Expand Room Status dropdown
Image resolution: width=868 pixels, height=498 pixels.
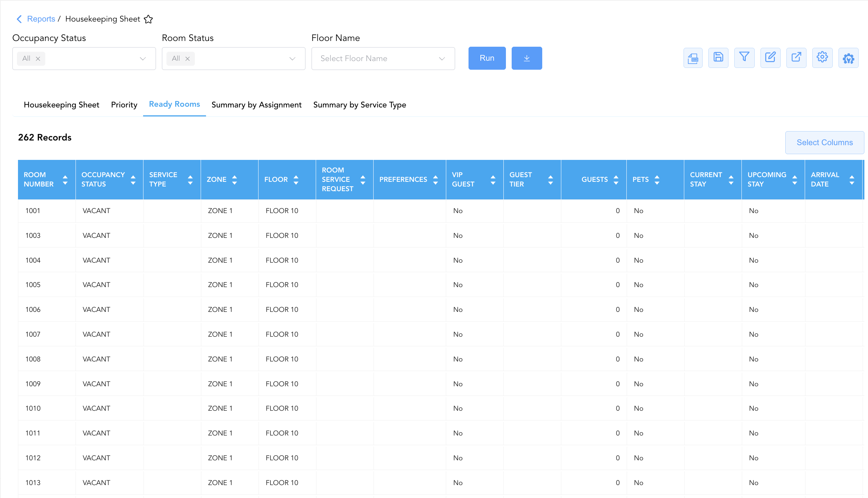coord(292,59)
